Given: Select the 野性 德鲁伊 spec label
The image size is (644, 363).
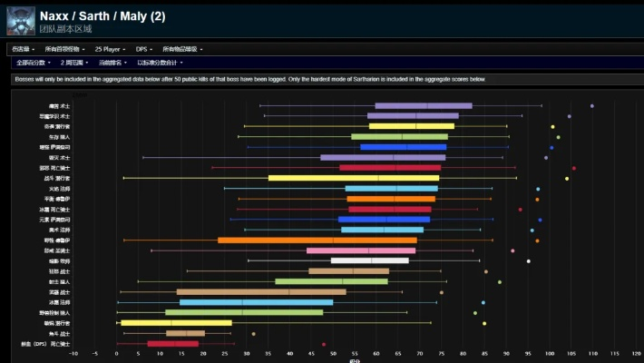Looking at the screenshot, I should pos(56,240).
